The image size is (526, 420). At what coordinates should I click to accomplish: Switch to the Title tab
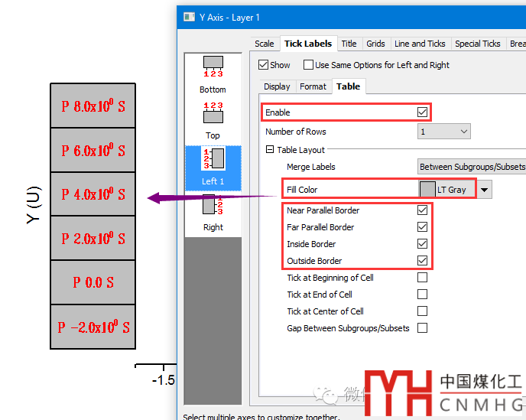[x=349, y=44]
